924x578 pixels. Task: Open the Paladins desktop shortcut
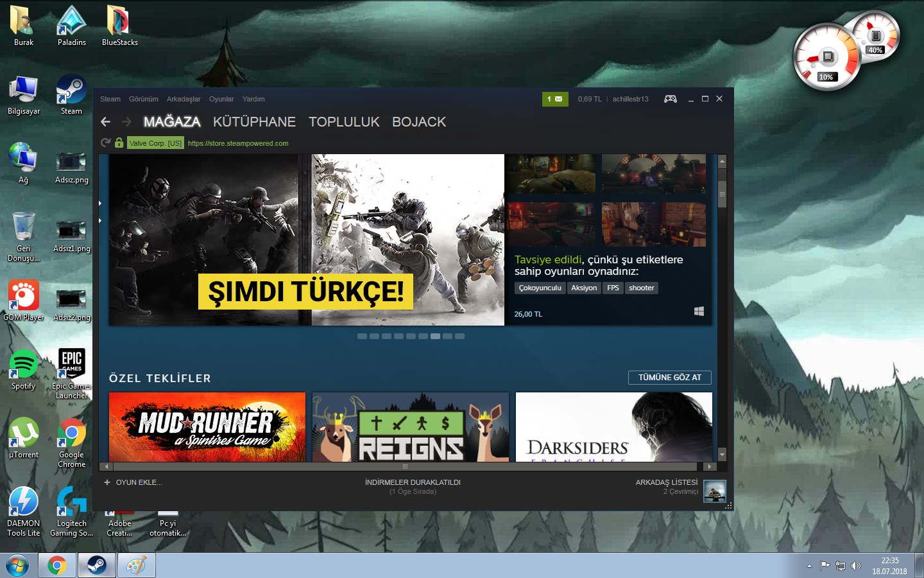[72, 26]
